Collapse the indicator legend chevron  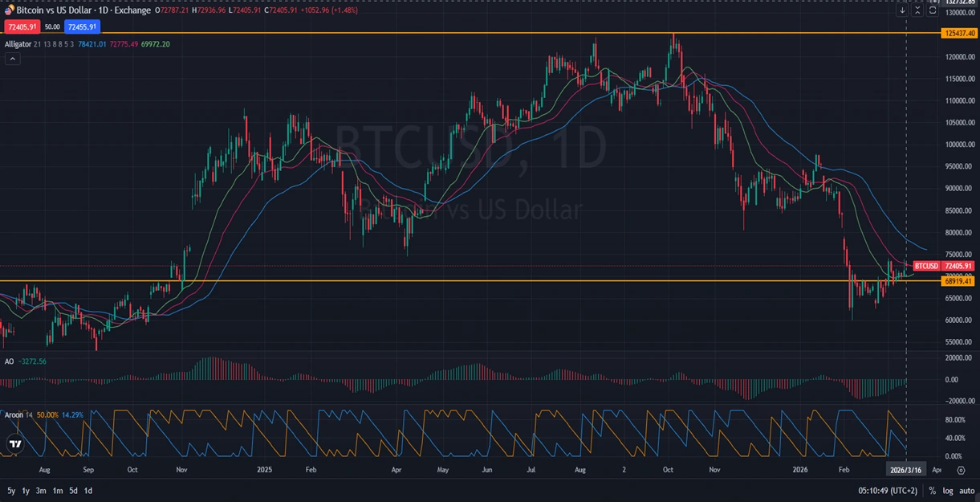(x=13, y=59)
